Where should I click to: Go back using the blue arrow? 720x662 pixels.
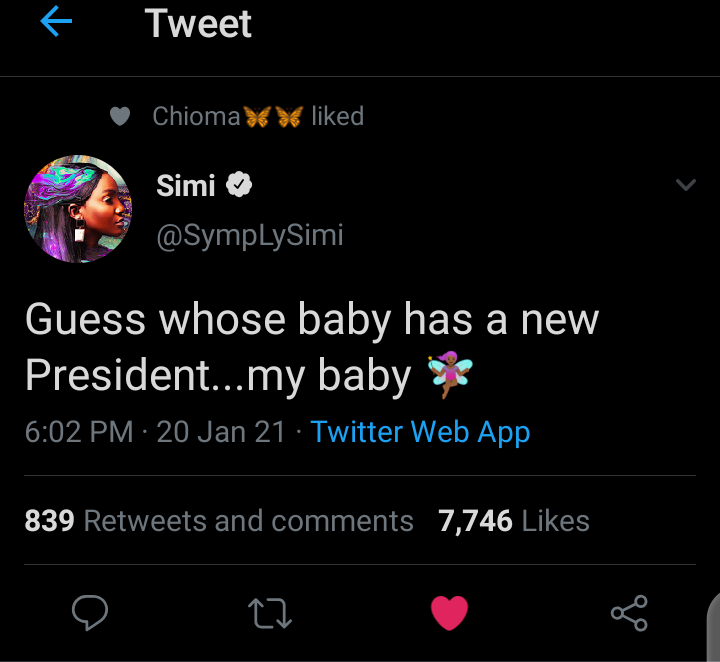57,23
